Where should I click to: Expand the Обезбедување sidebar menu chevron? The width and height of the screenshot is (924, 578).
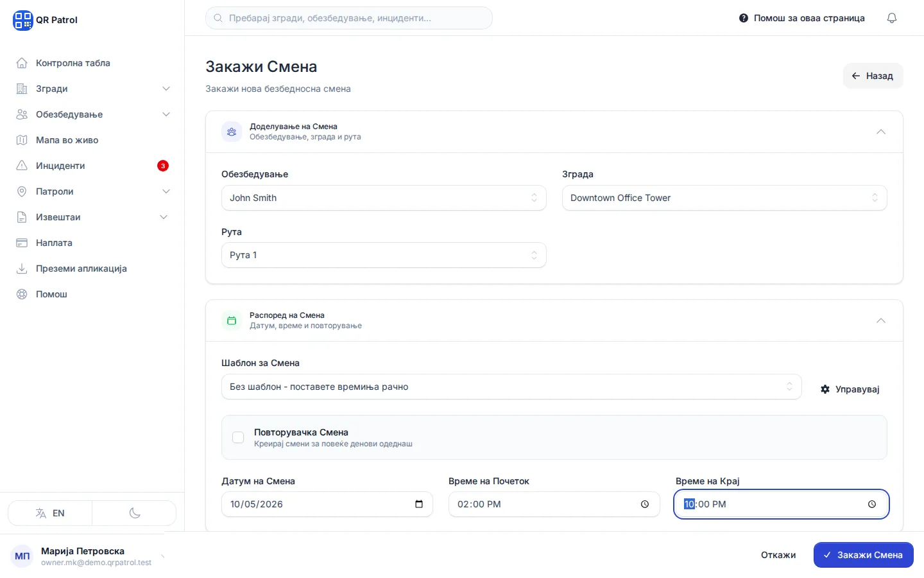(x=166, y=114)
